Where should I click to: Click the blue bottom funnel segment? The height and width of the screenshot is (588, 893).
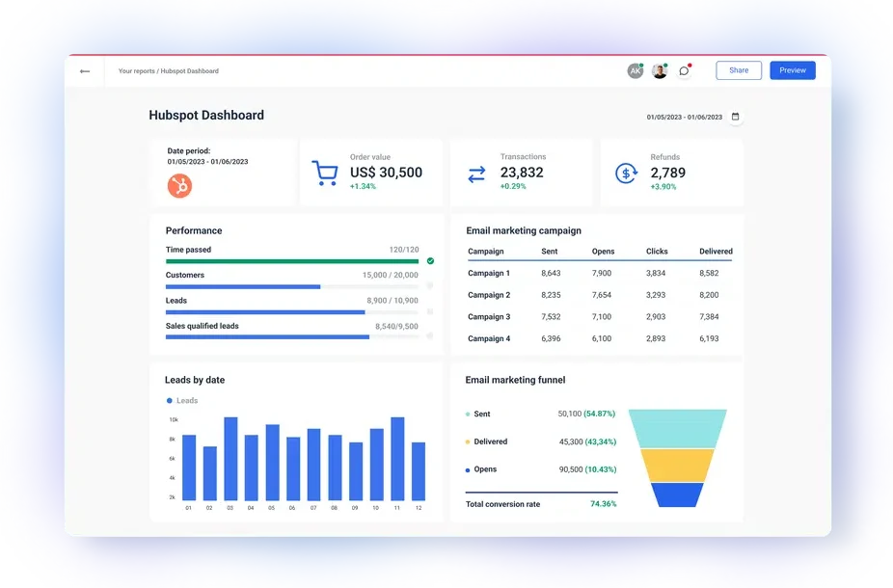click(x=677, y=494)
